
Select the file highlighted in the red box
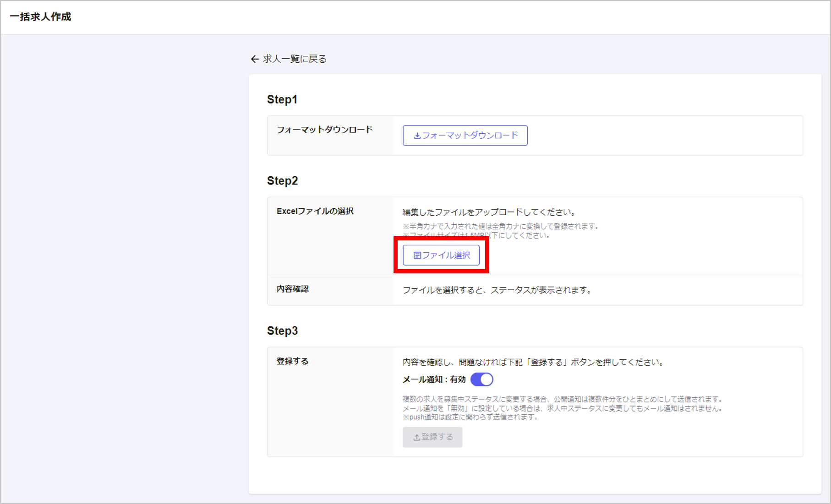pyautogui.click(x=441, y=255)
